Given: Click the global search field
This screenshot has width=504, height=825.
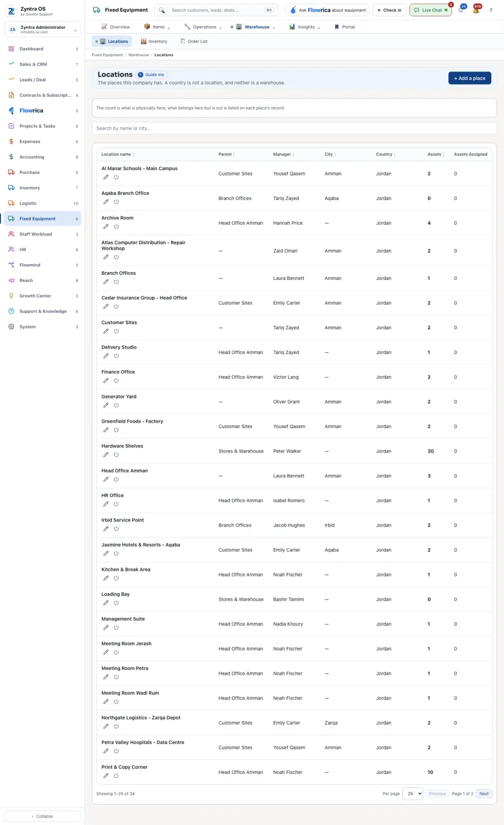Looking at the screenshot, I should tap(217, 10).
